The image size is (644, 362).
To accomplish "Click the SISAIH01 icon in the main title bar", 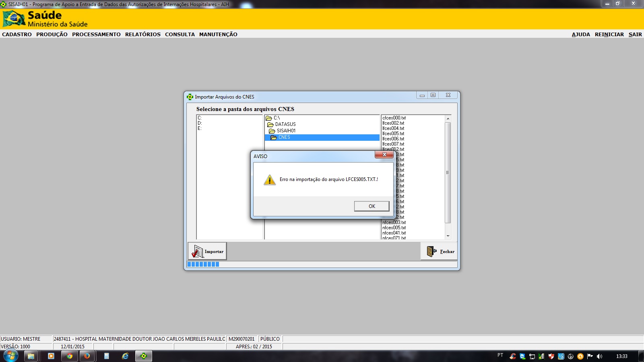I will (x=4, y=4).
